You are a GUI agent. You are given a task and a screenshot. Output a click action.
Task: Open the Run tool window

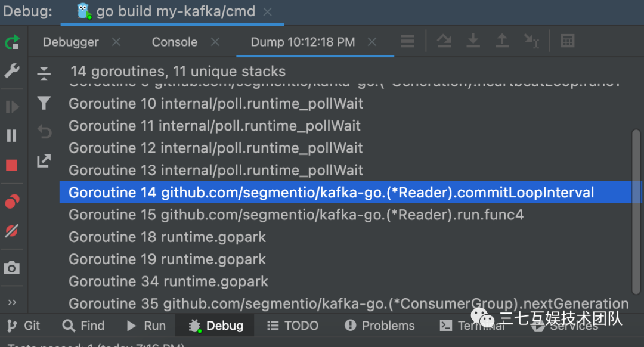[146, 326]
